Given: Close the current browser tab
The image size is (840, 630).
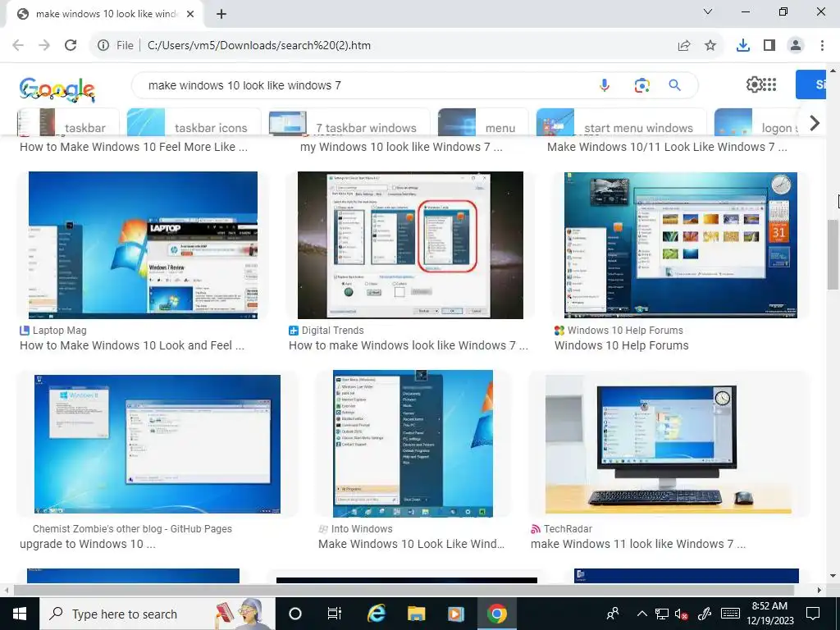Looking at the screenshot, I should [190, 14].
